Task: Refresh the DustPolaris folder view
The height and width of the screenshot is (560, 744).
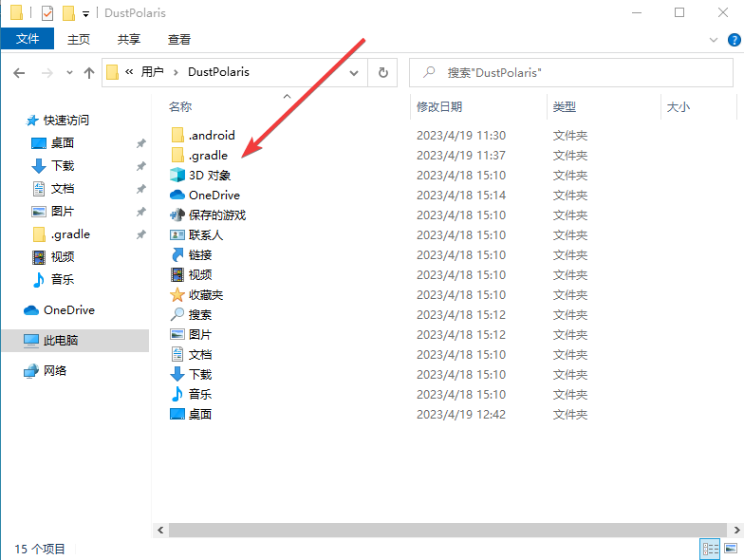Action: click(x=383, y=72)
